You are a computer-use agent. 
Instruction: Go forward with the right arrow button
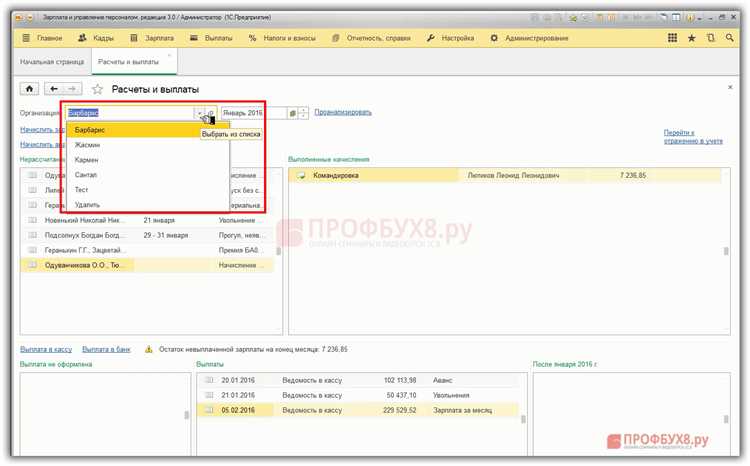72,89
